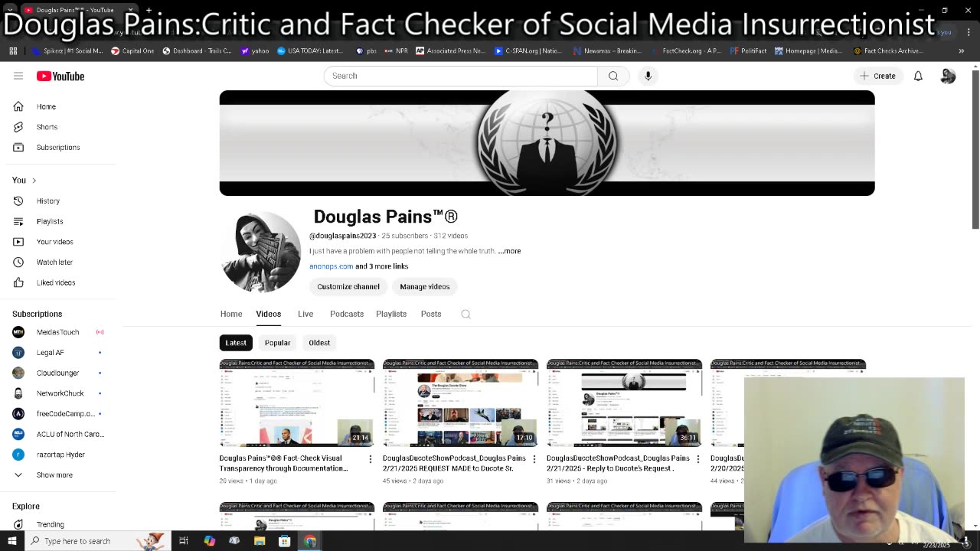Click Customize channel button
Image resolution: width=980 pixels, height=551 pixels.
click(348, 286)
